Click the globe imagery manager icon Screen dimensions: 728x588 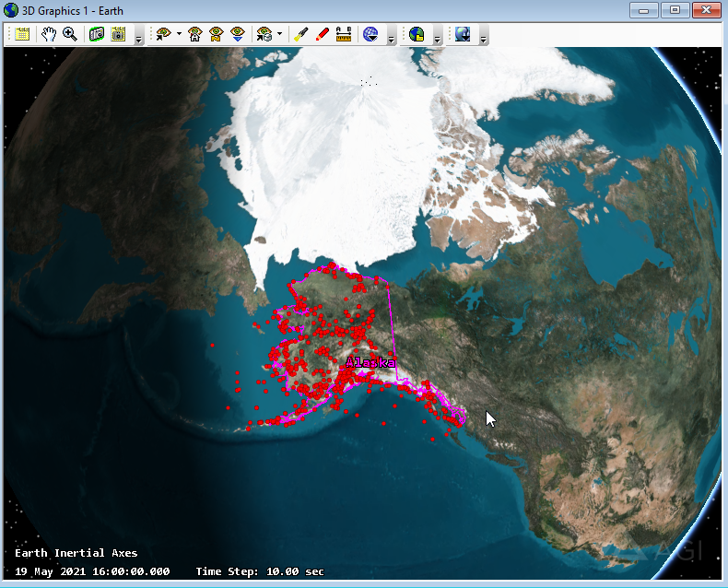[x=417, y=34]
